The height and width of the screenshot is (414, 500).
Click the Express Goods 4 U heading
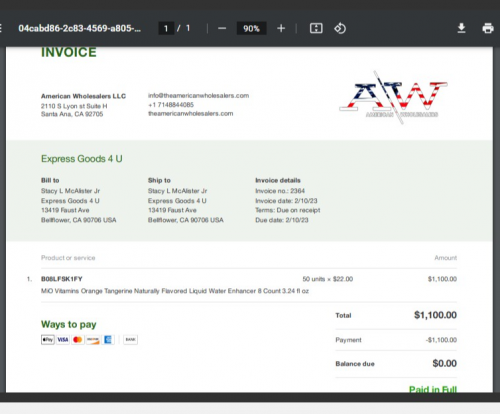(82, 159)
